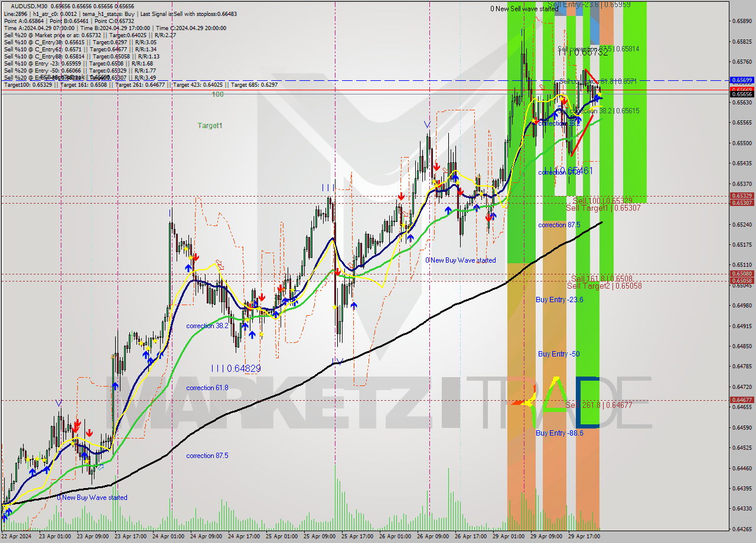Viewport: 756px width, 543px height.
Task: Click the '24 Apr 09:00' time axis label
Action: pos(206,537)
